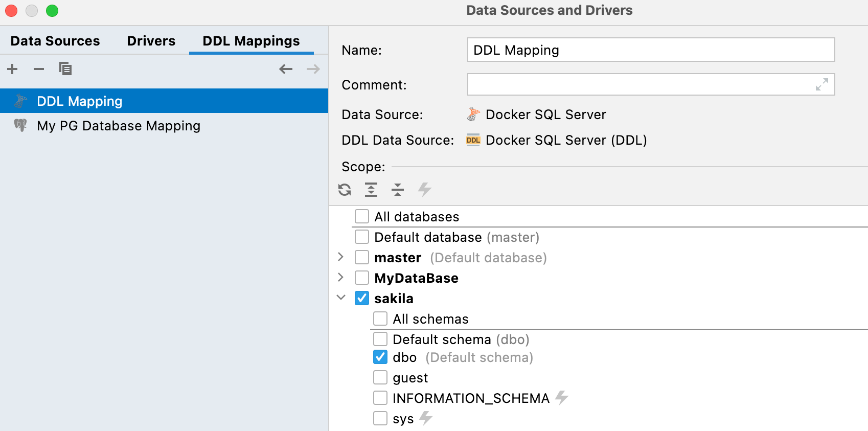This screenshot has width=868, height=431.
Task: Select My PG Database Mapping
Action: click(119, 126)
